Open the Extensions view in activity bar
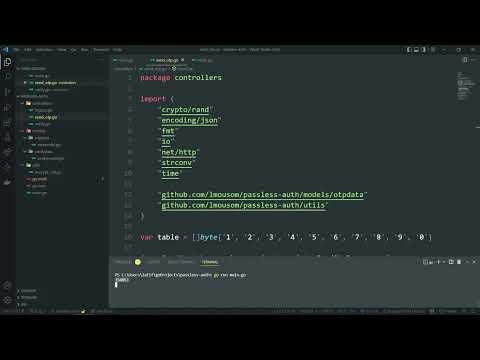This screenshot has width=480, height=360. pyautogui.click(x=7, y=122)
